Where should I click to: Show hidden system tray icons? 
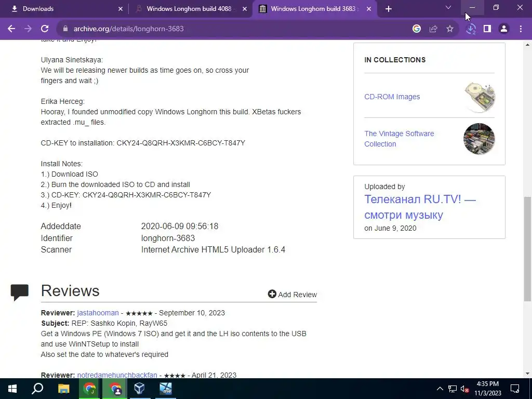440,389
